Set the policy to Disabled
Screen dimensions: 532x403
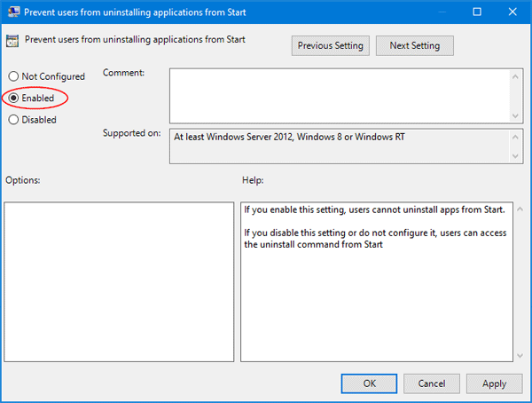(13, 119)
